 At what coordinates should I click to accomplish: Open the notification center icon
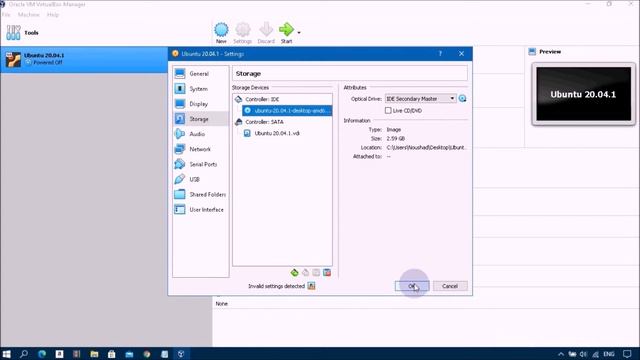(627, 354)
